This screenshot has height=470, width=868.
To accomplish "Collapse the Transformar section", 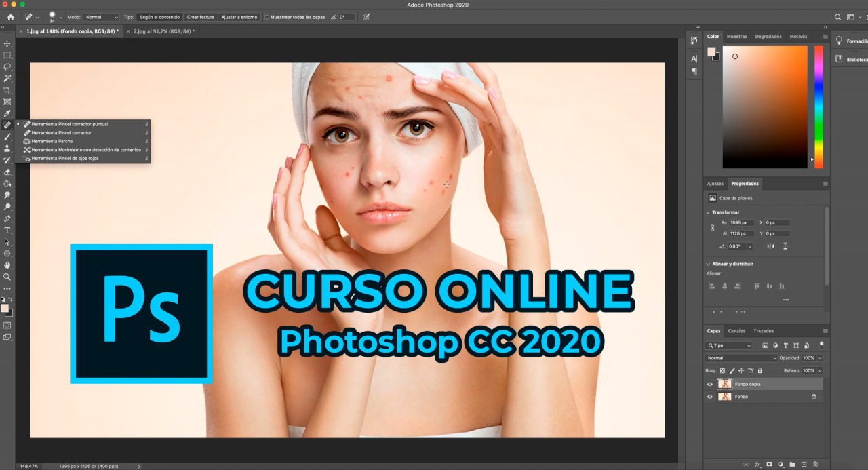I will (709, 212).
